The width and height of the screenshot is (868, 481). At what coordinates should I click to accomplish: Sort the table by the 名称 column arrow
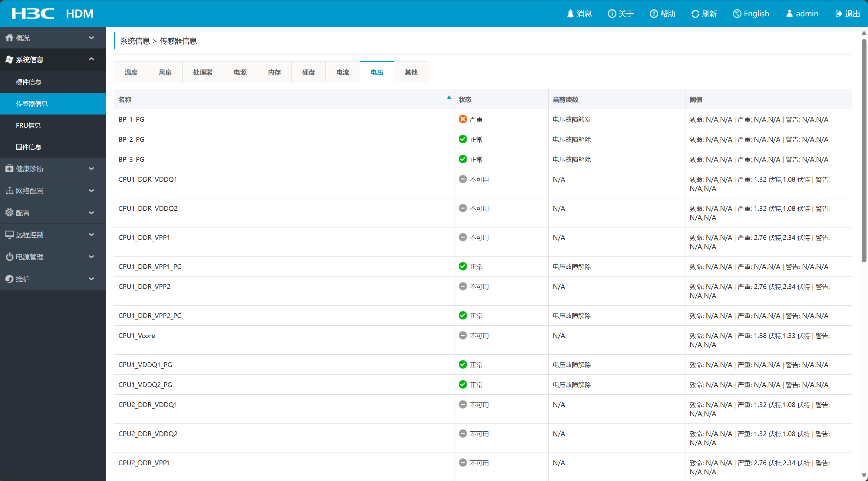[449, 98]
